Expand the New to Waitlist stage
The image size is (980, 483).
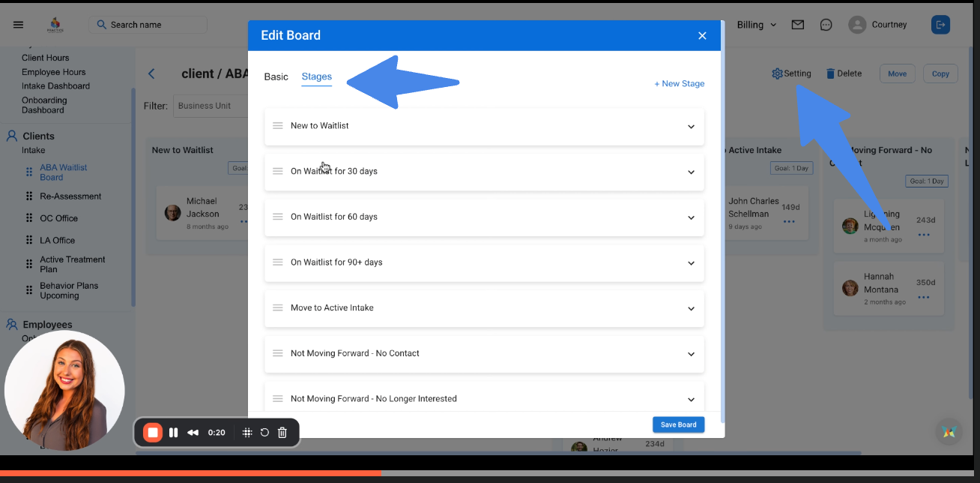pos(691,127)
